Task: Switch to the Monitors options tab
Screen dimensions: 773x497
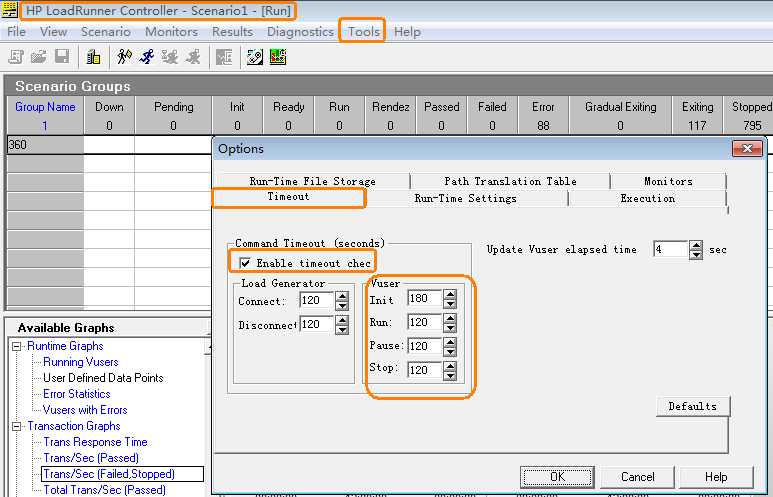Action: click(x=668, y=181)
